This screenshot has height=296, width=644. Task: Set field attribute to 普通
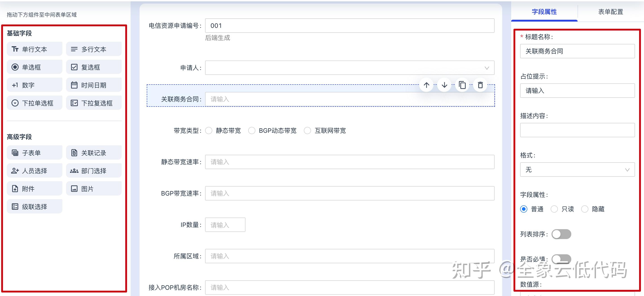524,209
